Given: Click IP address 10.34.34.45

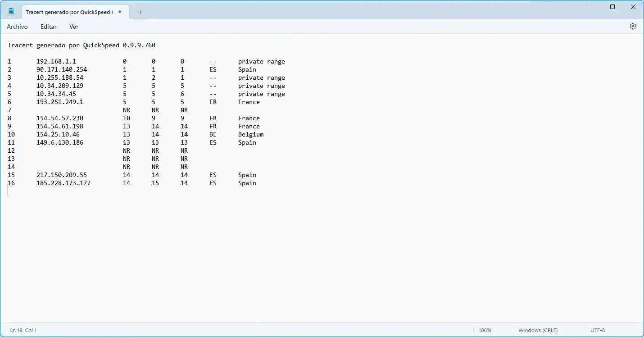Looking at the screenshot, I should [x=56, y=94].
